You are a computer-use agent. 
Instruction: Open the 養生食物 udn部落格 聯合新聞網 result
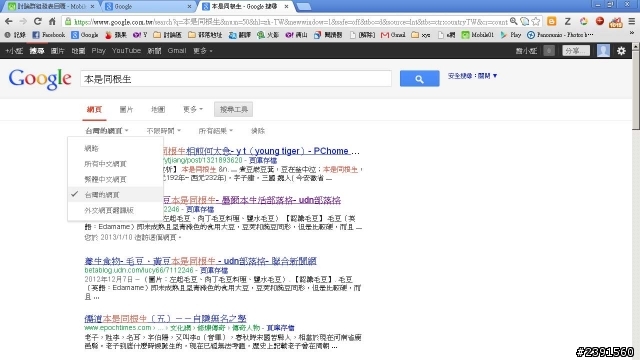[x=200, y=261]
